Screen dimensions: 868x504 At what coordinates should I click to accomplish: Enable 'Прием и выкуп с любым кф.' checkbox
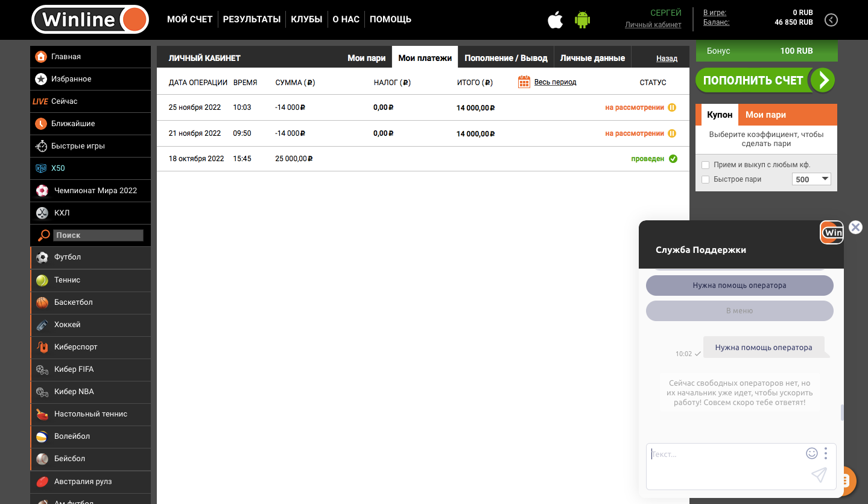pyautogui.click(x=706, y=165)
